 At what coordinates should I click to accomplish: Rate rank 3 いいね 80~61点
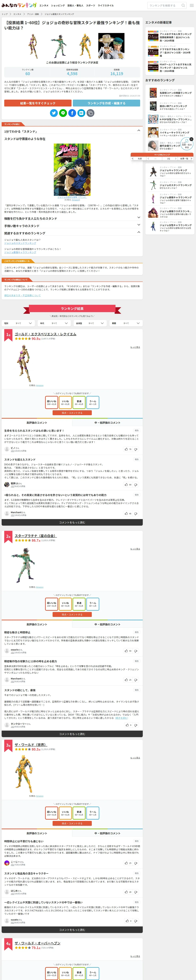(x=65, y=813)
